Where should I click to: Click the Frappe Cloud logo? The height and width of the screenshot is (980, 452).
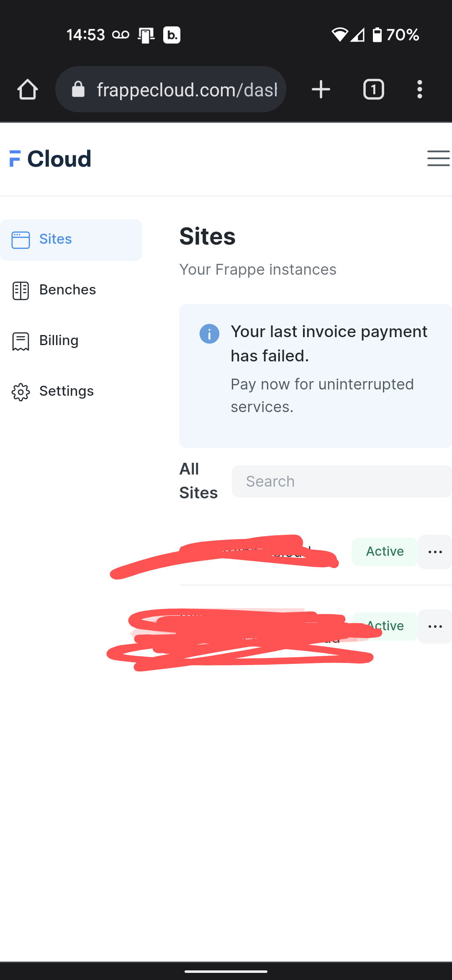click(x=49, y=158)
